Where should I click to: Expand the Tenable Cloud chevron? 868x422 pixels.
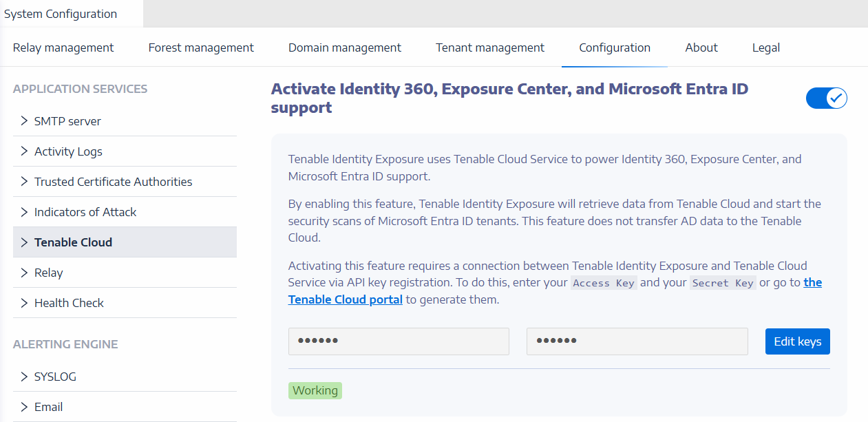click(25, 242)
